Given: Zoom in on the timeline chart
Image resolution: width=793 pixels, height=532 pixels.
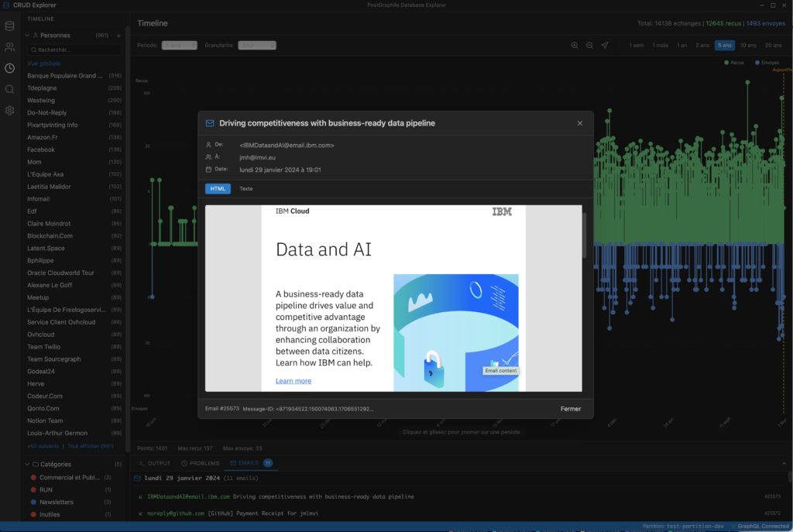Looking at the screenshot, I should [x=575, y=46].
